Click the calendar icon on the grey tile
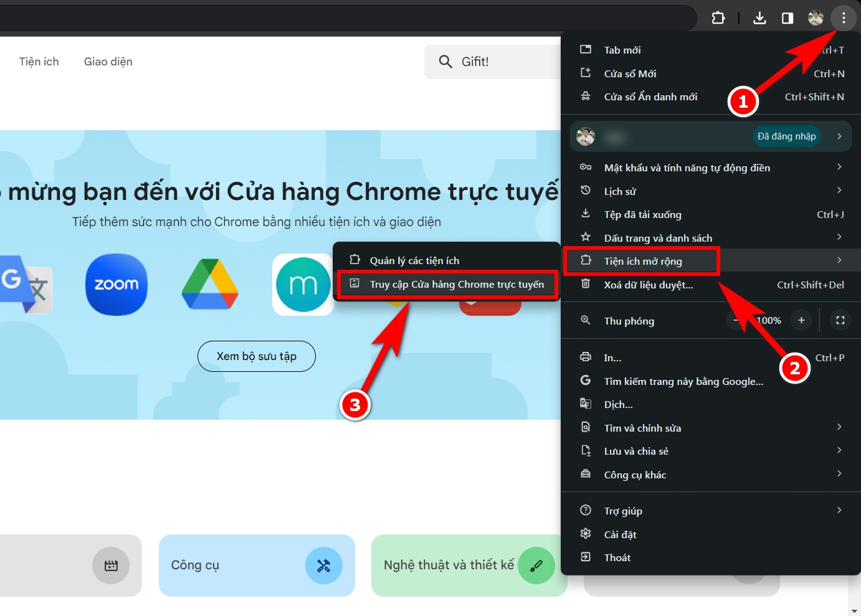Viewport: 861px width, 616px height. [111, 565]
